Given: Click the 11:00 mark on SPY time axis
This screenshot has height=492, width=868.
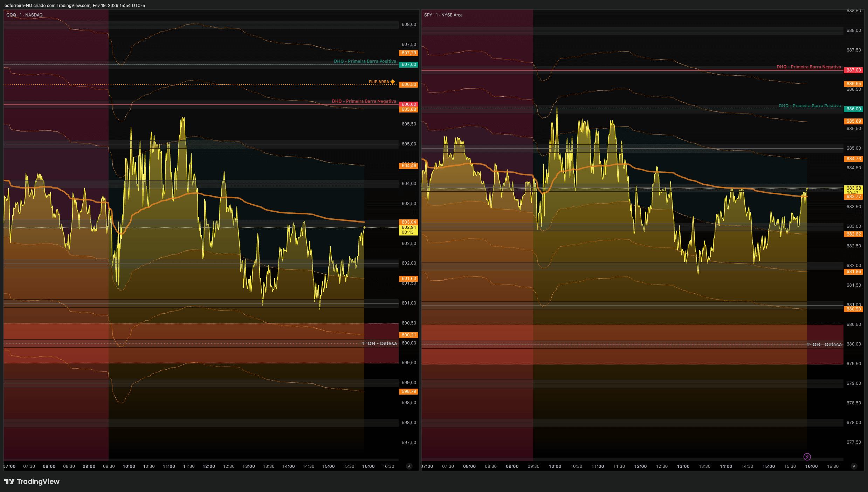Looking at the screenshot, I should tap(598, 466).
